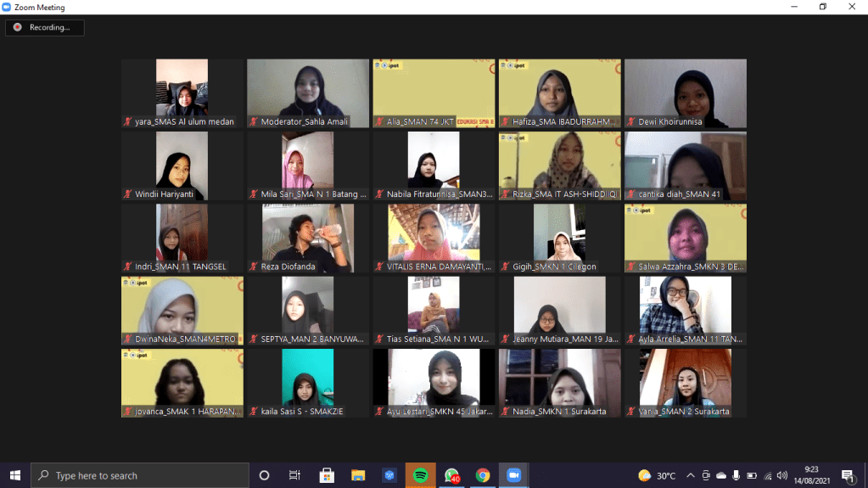Open the notification center icon
Viewport: 868px width, 488px height.
(x=848, y=475)
